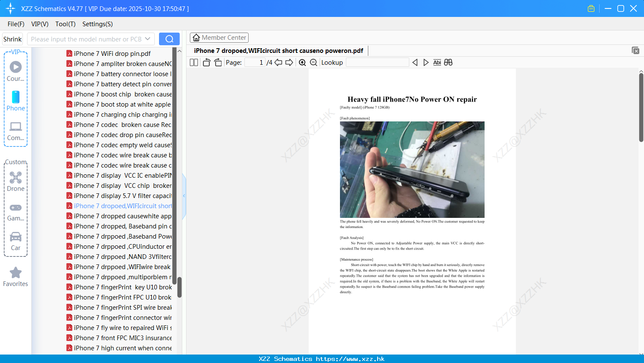The width and height of the screenshot is (644, 363).
Task: Go to next page arrow
Action: pos(289,62)
